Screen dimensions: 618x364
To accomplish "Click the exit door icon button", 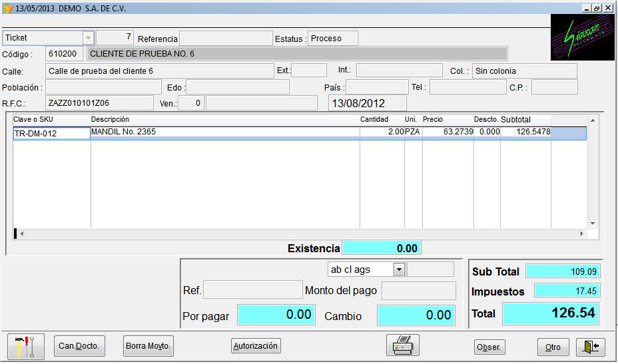I will (x=591, y=347).
